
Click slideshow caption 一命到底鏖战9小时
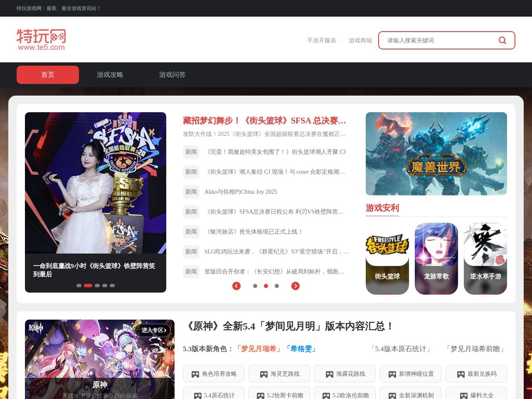point(94,270)
